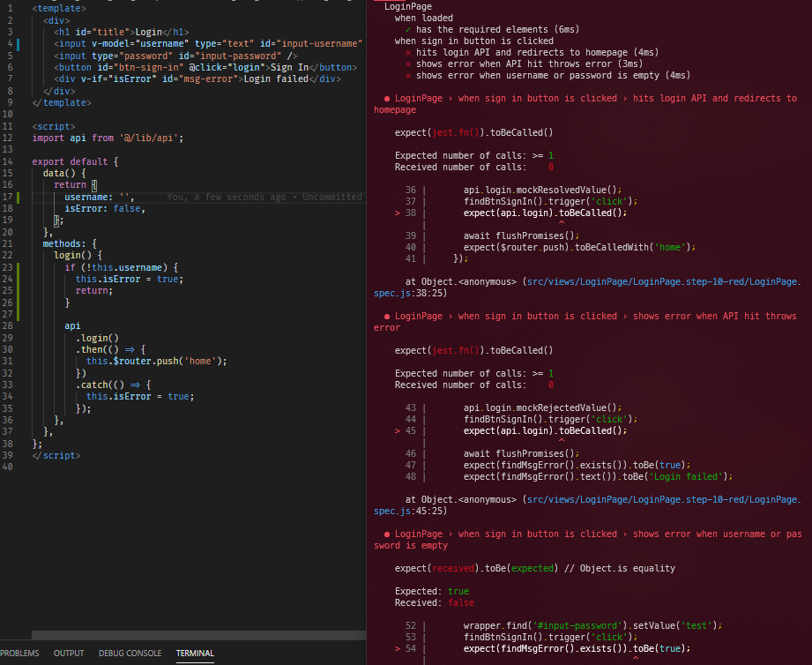Screen dimensions: 812x665
Task: Open the OUTPUT panel tab
Action: pyautogui.click(x=69, y=653)
